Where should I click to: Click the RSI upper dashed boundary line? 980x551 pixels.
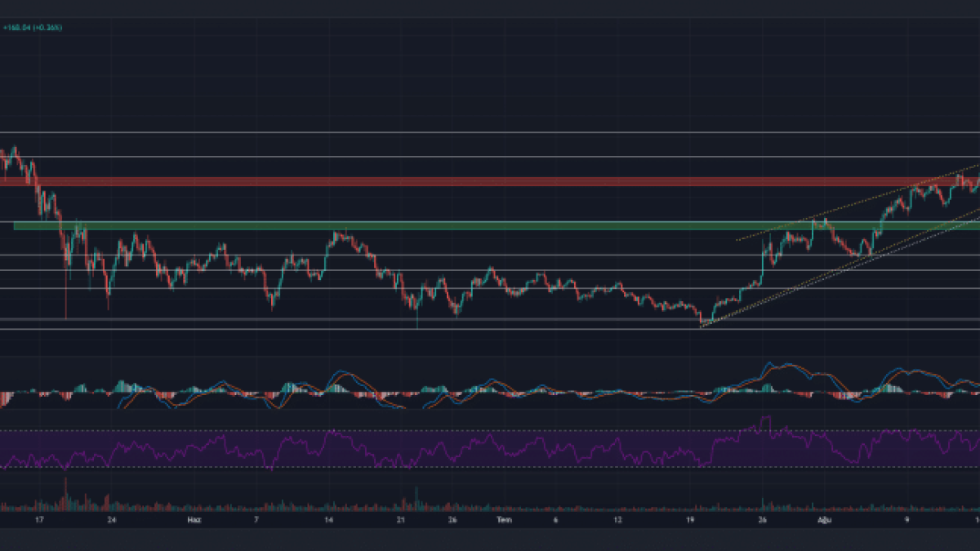(x=490, y=430)
